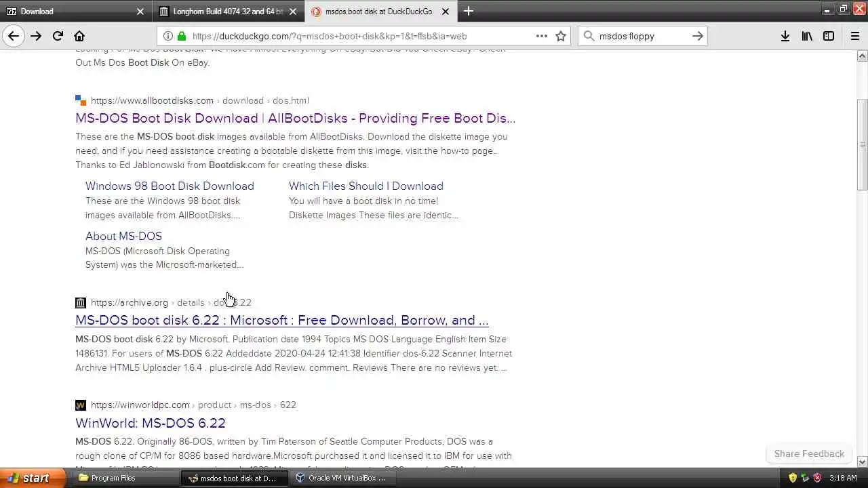Bookmark this page with the star
The width and height of the screenshot is (868, 488).
pyautogui.click(x=561, y=36)
